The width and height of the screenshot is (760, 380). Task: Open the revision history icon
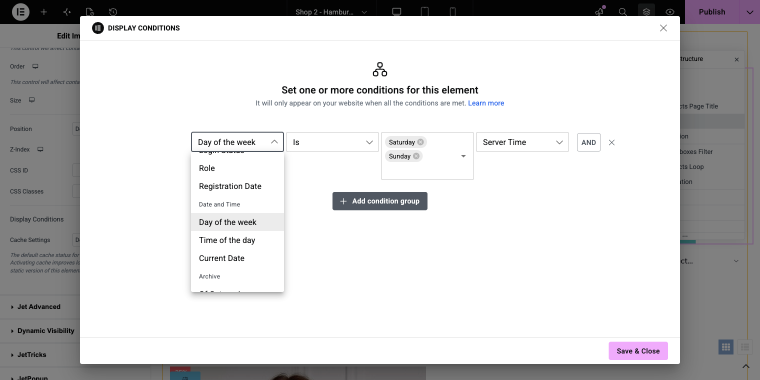(x=113, y=12)
